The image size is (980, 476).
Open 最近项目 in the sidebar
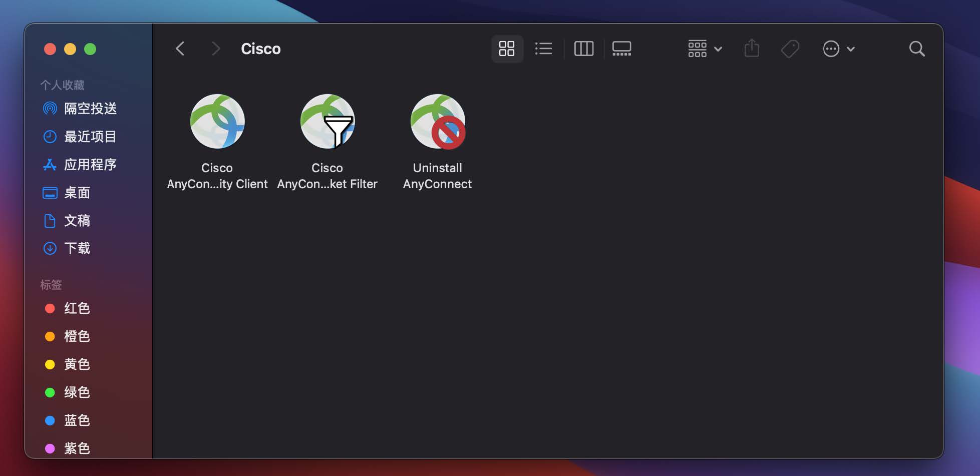click(x=90, y=137)
